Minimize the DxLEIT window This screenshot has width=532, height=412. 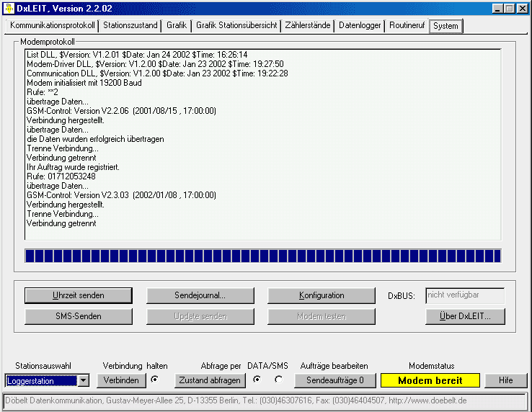tap(497, 9)
